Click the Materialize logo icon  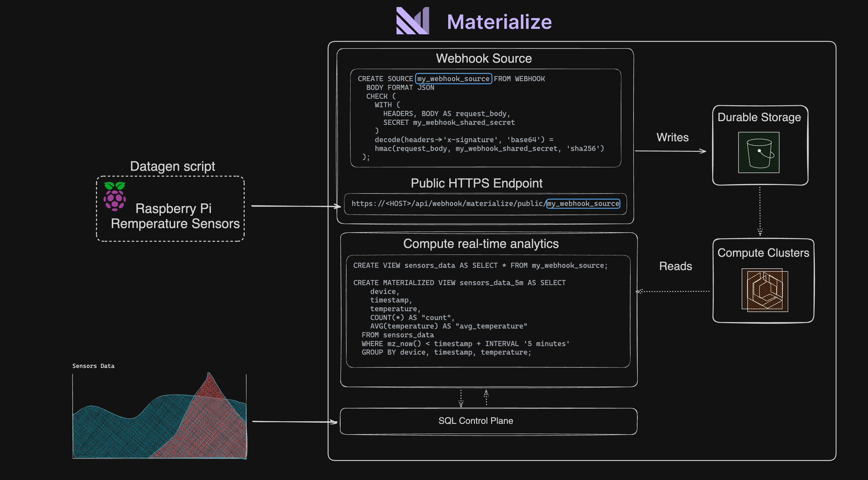coord(412,21)
